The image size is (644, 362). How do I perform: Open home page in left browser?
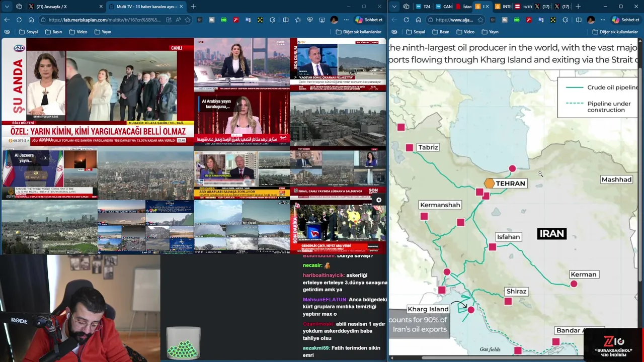coord(31,20)
